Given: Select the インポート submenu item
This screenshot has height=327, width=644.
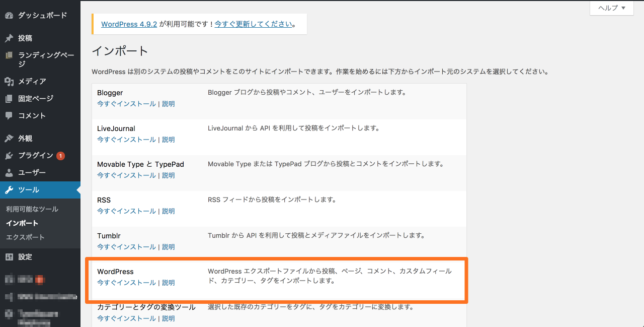Looking at the screenshot, I should point(22,223).
